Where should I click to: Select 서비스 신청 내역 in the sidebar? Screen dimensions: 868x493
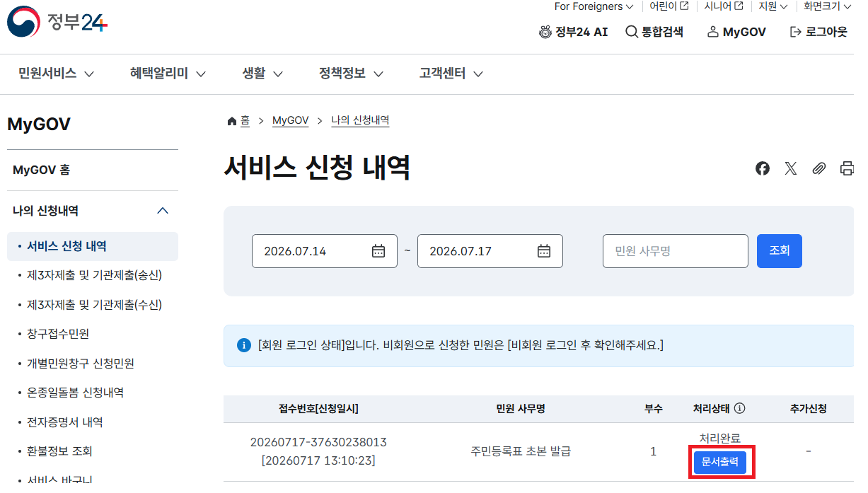pyautogui.click(x=93, y=246)
